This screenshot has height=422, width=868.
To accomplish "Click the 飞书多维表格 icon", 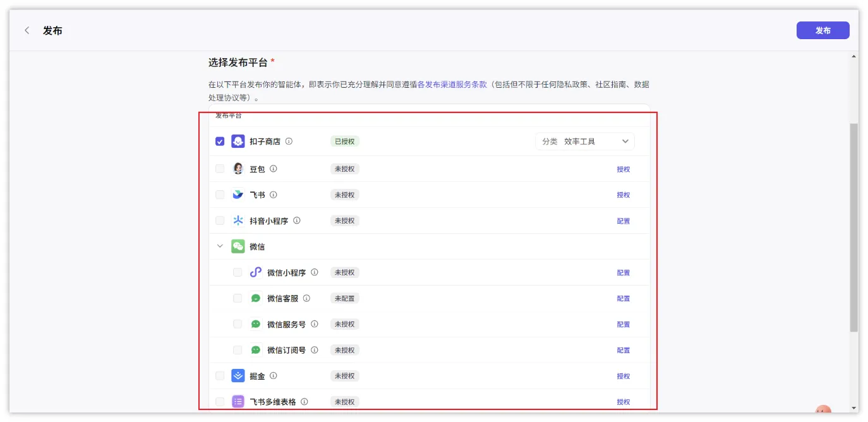I will click(238, 402).
